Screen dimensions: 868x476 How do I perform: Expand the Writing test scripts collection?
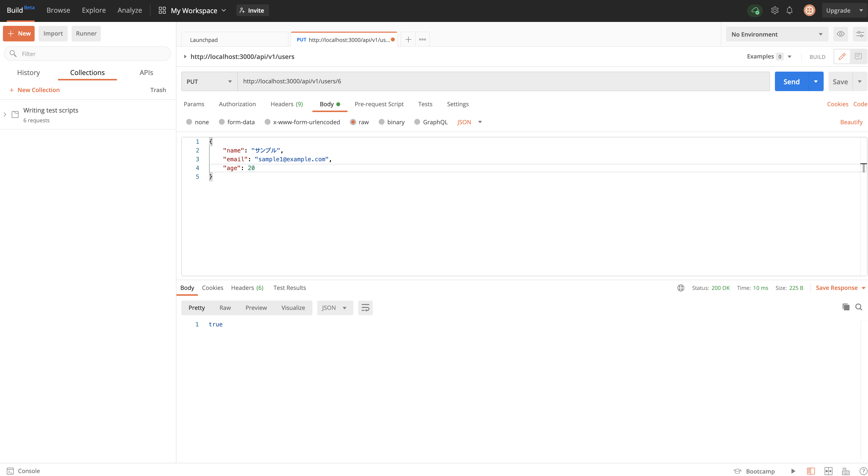[5, 114]
